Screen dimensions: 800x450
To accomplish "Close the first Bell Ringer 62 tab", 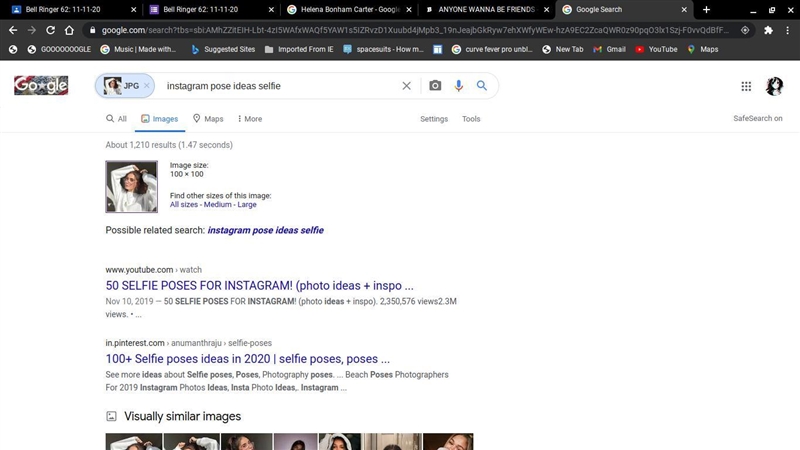I will tap(134, 9).
